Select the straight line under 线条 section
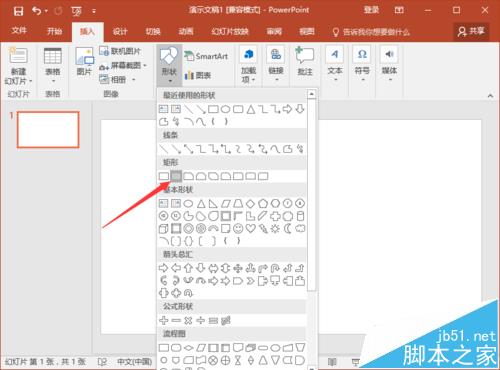 163,149
